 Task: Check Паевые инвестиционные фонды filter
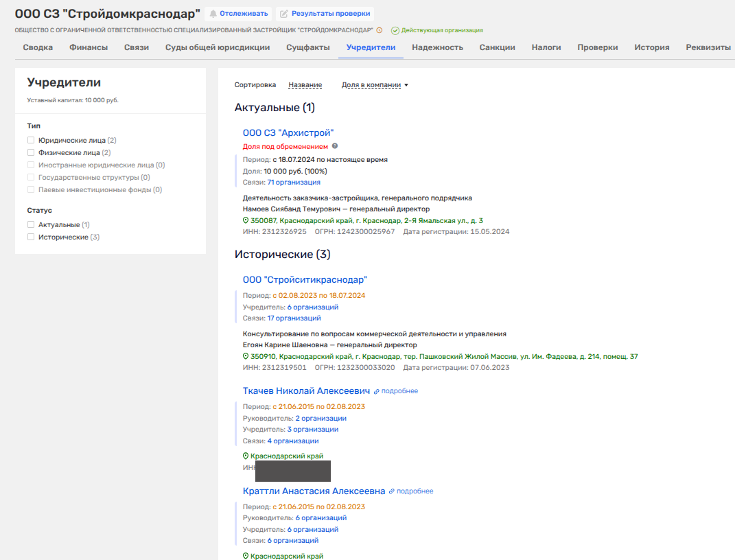(x=31, y=190)
